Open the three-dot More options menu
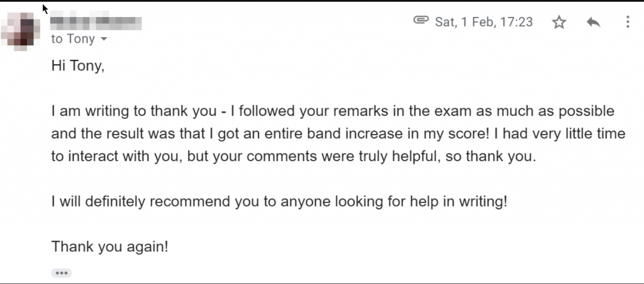This screenshot has height=284, width=644. (x=628, y=22)
